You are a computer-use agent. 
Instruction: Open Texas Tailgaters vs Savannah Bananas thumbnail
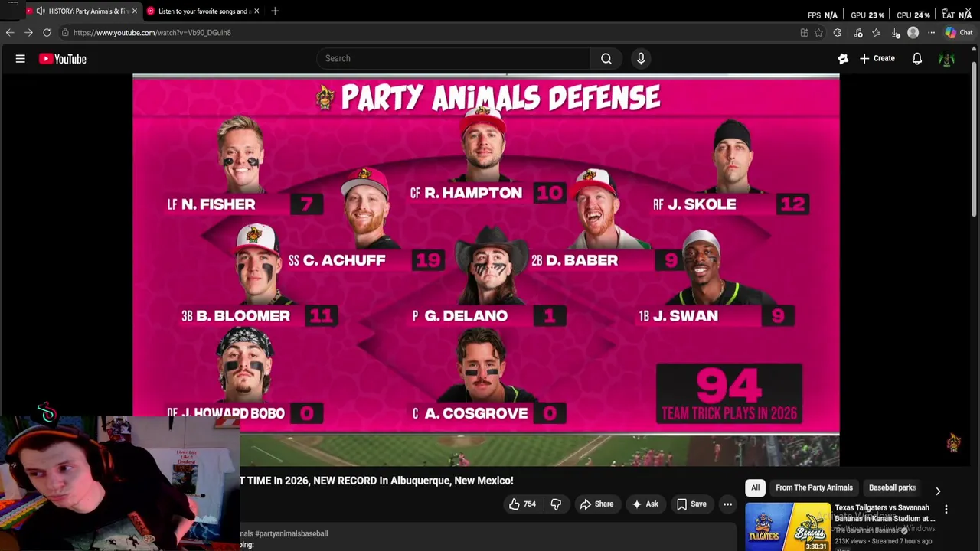[787, 527]
